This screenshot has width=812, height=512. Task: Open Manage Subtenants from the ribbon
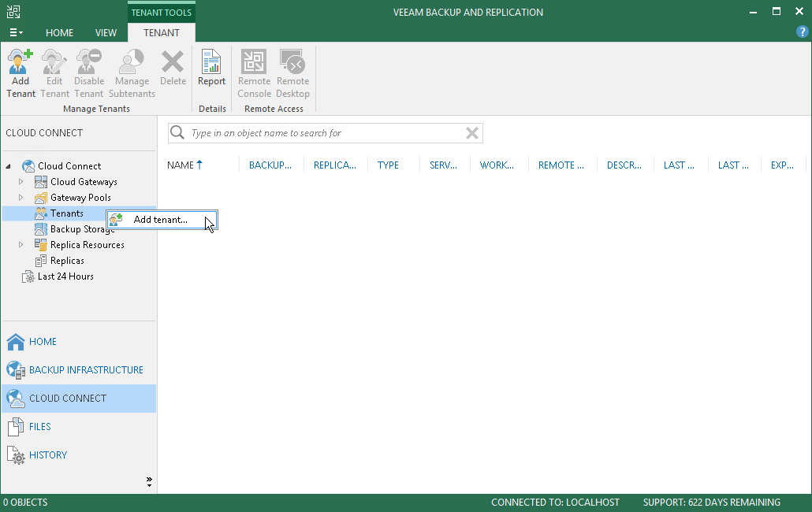[132, 73]
